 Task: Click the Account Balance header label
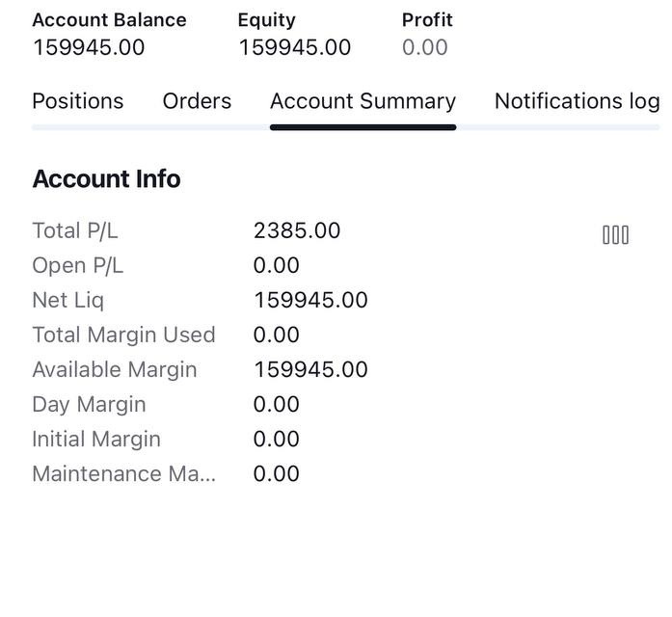tap(109, 19)
